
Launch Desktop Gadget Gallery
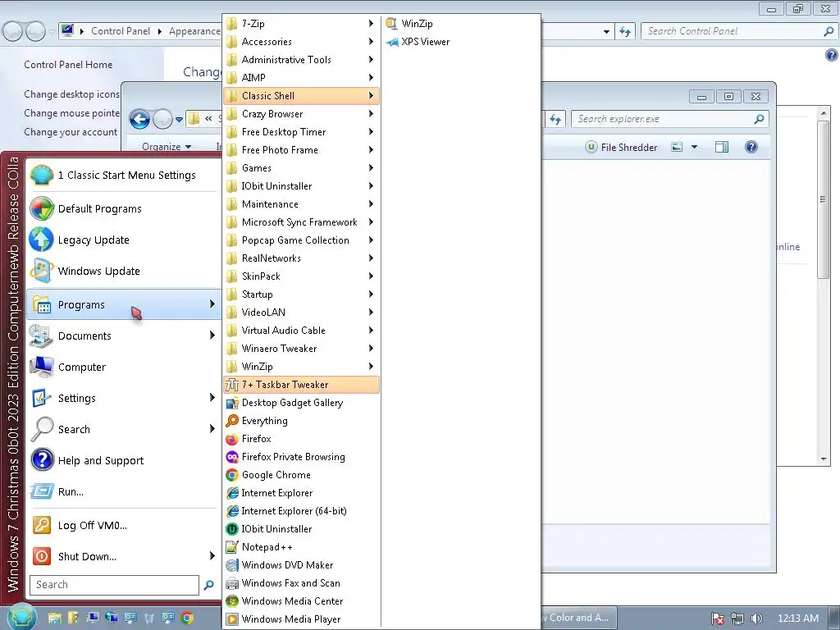click(x=301, y=403)
